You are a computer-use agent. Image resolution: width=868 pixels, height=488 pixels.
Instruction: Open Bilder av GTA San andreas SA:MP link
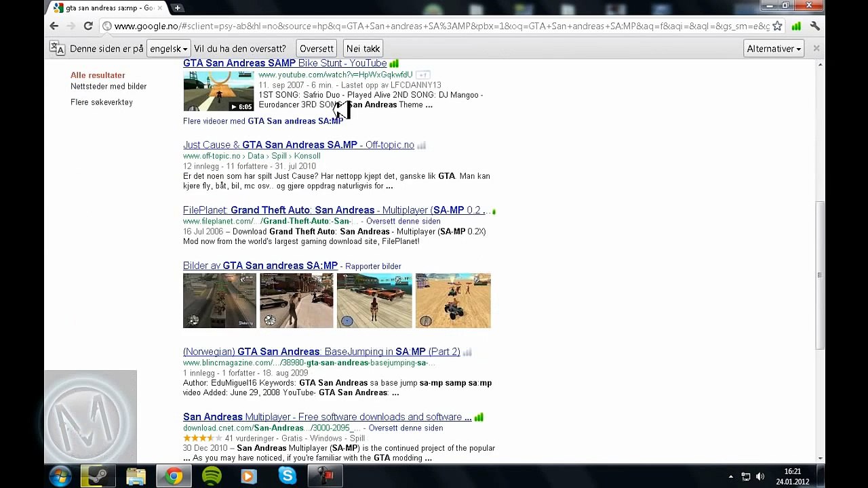pos(260,266)
